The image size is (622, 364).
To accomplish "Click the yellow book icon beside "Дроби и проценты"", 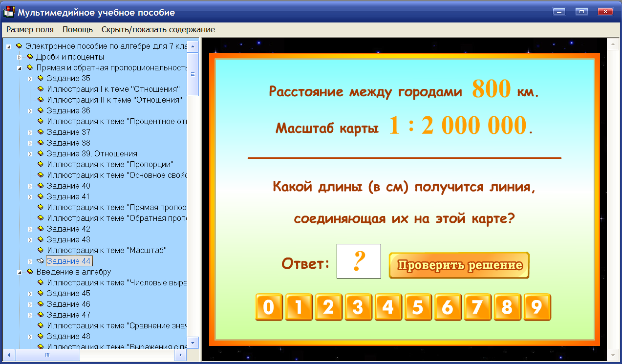I will pos(29,57).
